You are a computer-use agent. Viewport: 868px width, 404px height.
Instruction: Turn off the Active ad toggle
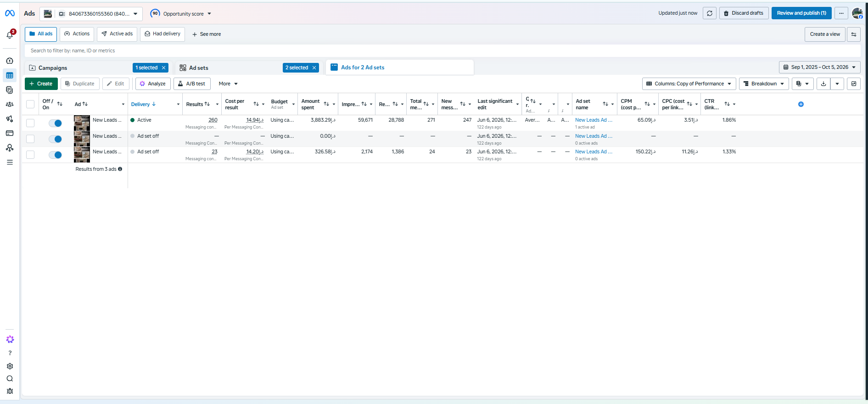55,123
